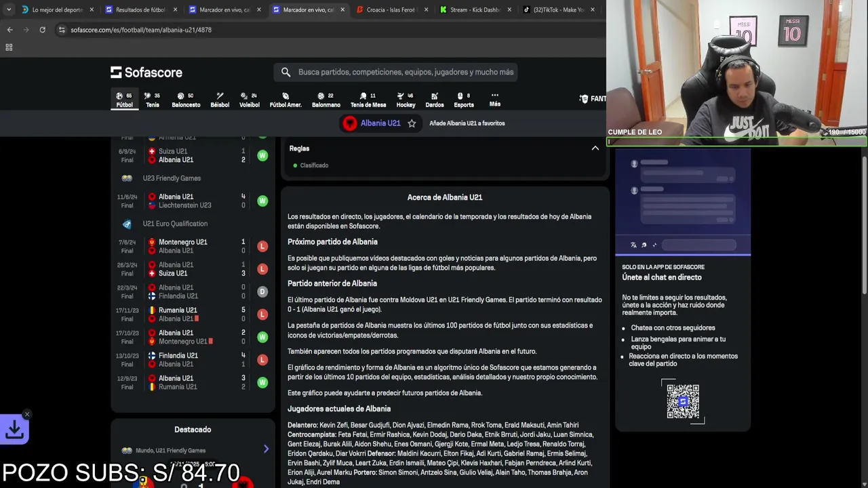Open the 17/10/23 Albania vs Montenegro U21 match

click(x=193, y=337)
